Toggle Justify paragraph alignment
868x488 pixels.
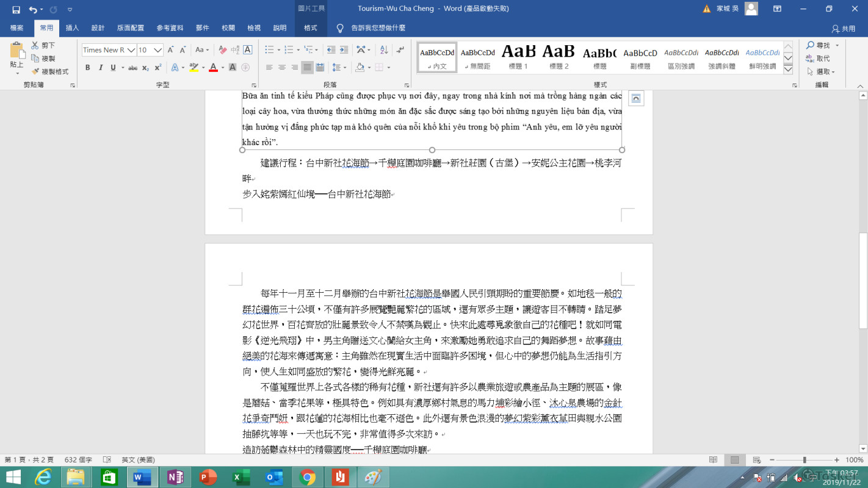pyautogui.click(x=307, y=68)
